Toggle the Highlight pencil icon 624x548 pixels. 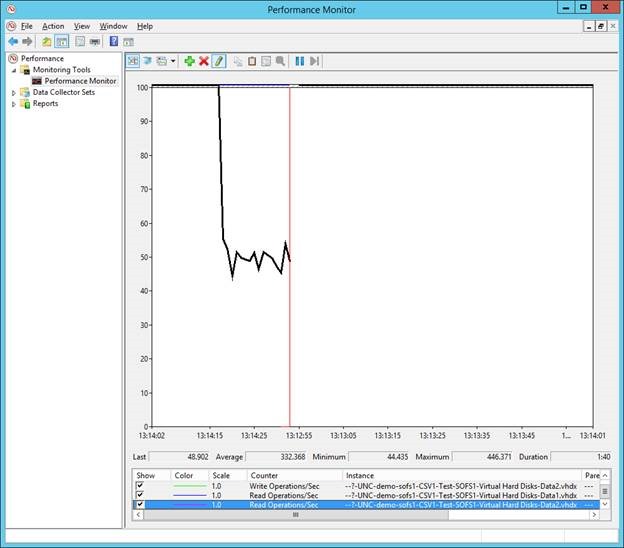[219, 61]
